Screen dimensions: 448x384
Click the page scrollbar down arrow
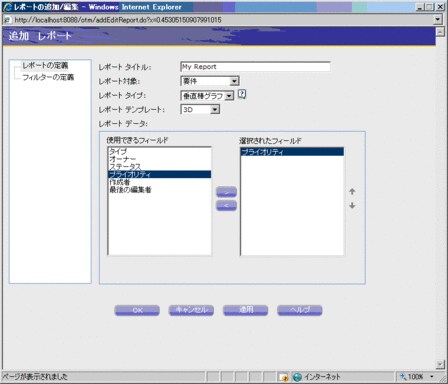[x=440, y=364]
